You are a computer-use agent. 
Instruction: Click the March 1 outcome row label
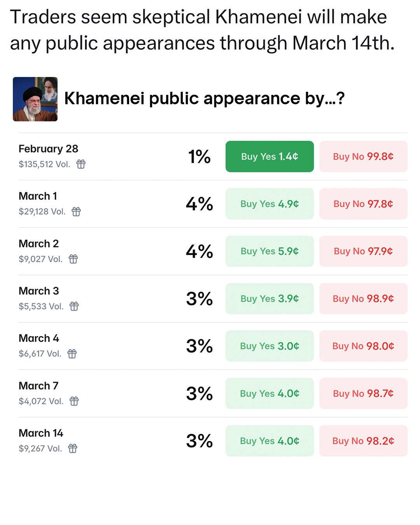click(38, 196)
